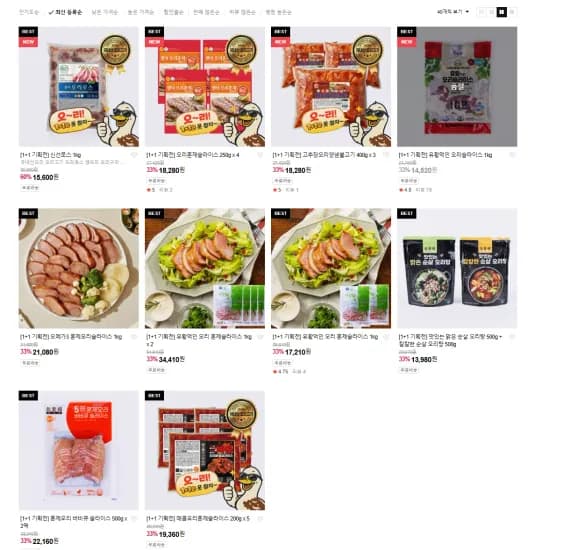This screenshot has height=550, width=585.
Task: Favorite the 오제끼 훈제오리슬라이스 1kg heart icon
Action: [x=134, y=337]
